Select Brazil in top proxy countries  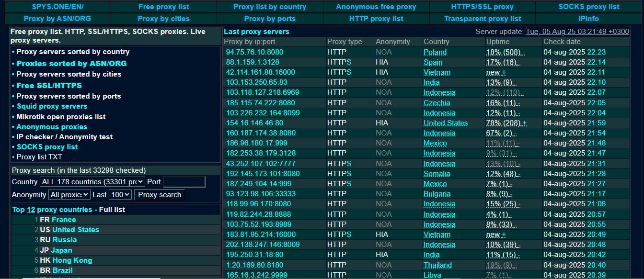tap(63, 270)
